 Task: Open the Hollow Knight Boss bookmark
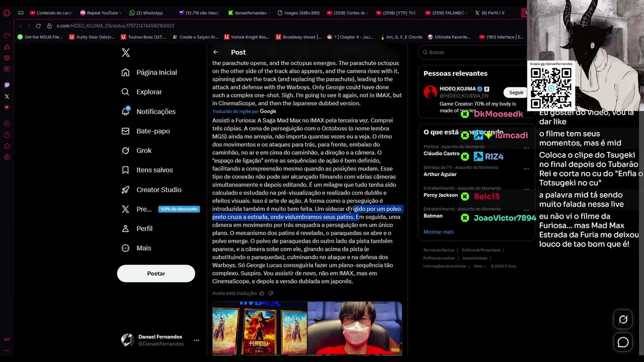click(247, 37)
